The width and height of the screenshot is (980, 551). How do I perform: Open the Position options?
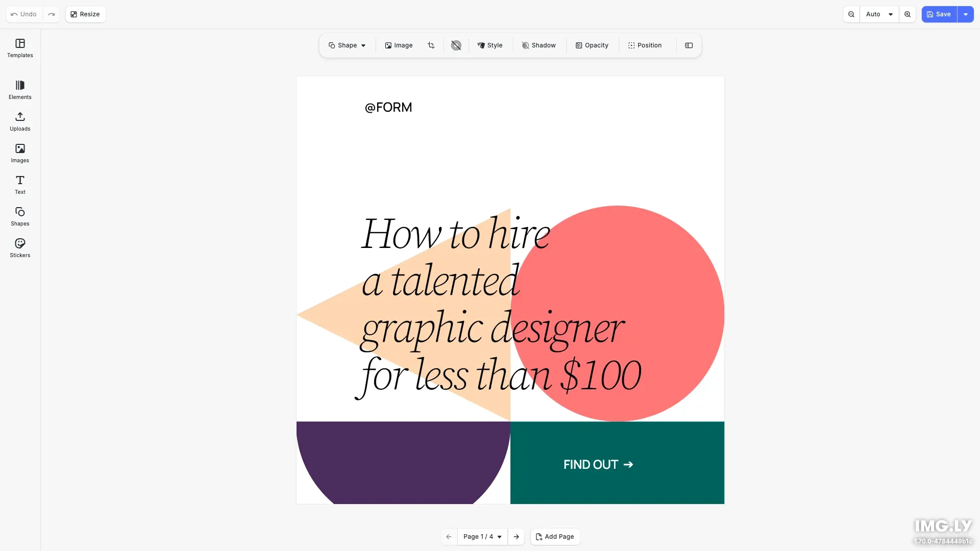pos(645,45)
